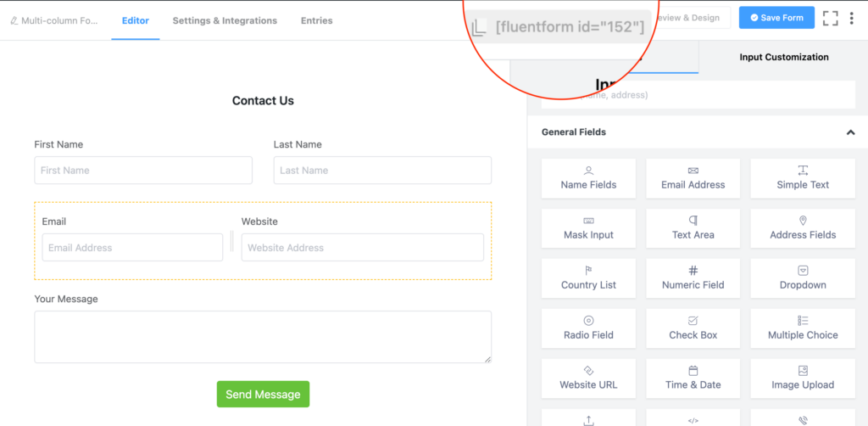Add a Radio Field element

pos(588,328)
